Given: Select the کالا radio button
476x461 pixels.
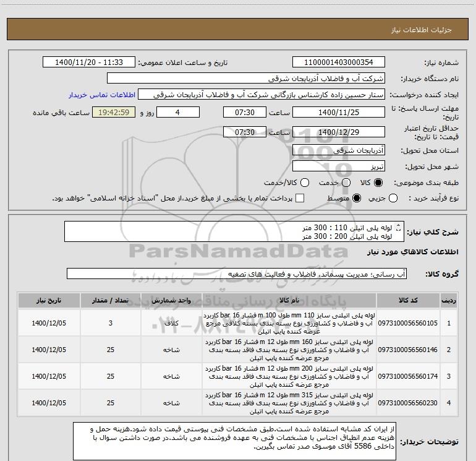Looking at the screenshot, I should click(378, 183).
